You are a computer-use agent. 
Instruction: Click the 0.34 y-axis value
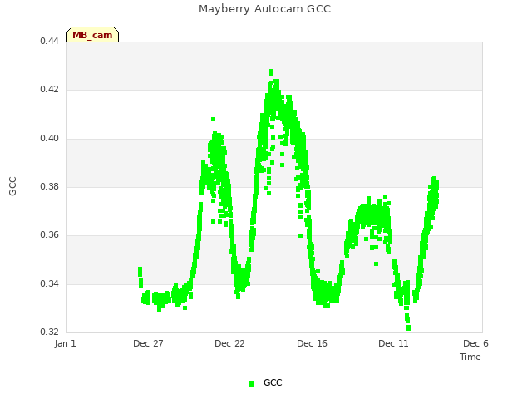(x=50, y=283)
